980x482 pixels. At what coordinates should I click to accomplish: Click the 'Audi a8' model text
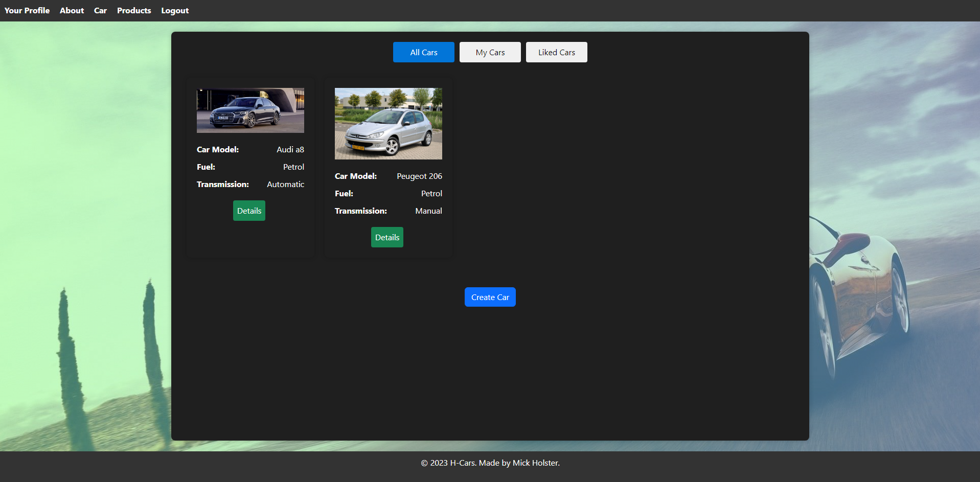[290, 149]
